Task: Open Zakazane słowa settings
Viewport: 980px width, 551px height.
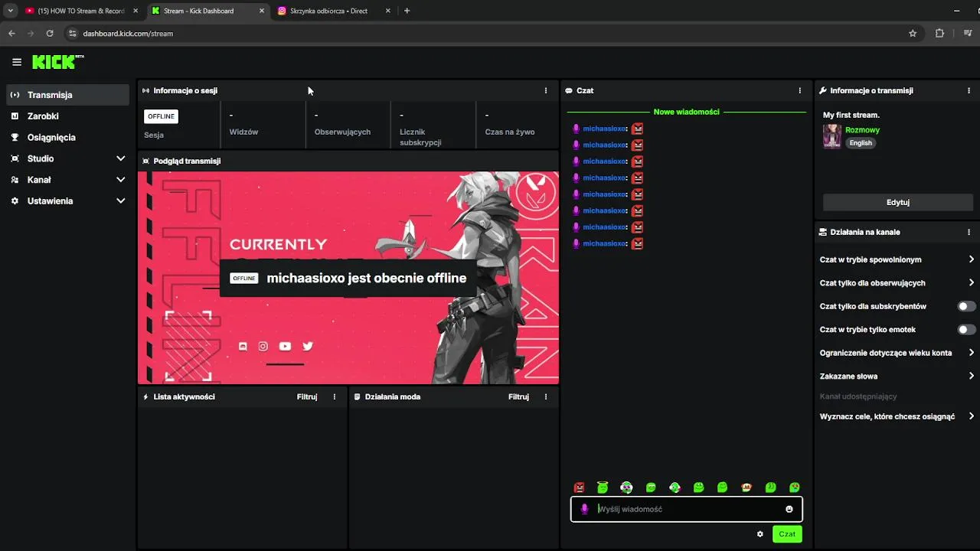Action: pyautogui.click(x=897, y=377)
